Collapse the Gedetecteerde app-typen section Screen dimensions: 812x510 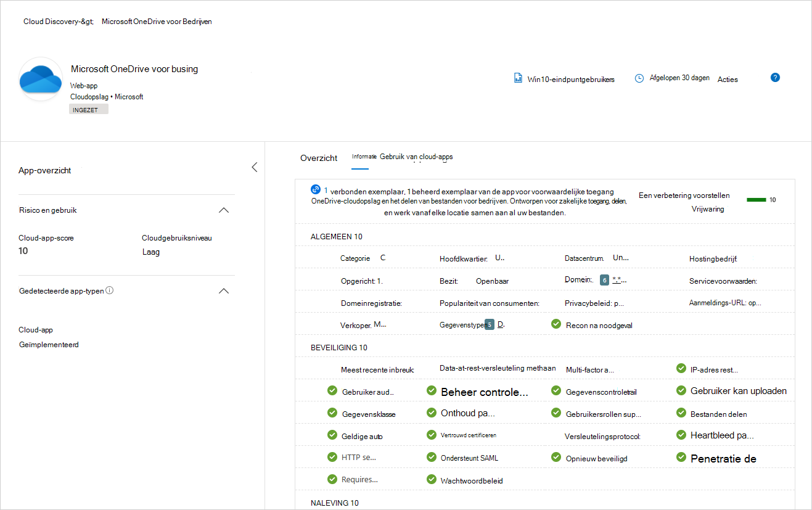pyautogui.click(x=224, y=291)
